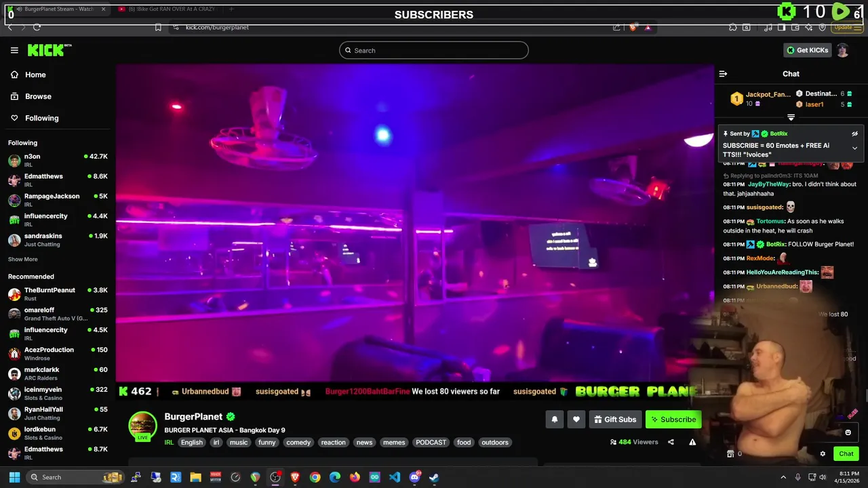Expand Following list with Show more
868x488 pixels.
22,259
